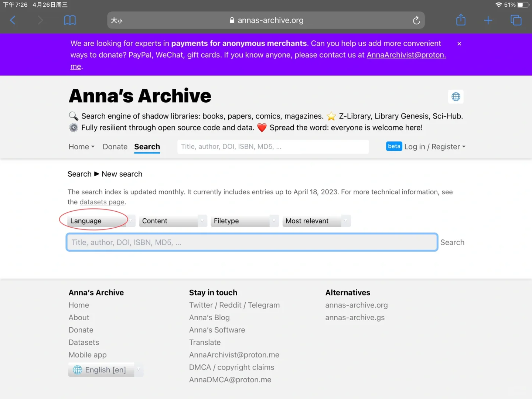This screenshot has width=532, height=399.
Task: Tap the page text size 大小 button
Action: [x=117, y=21]
